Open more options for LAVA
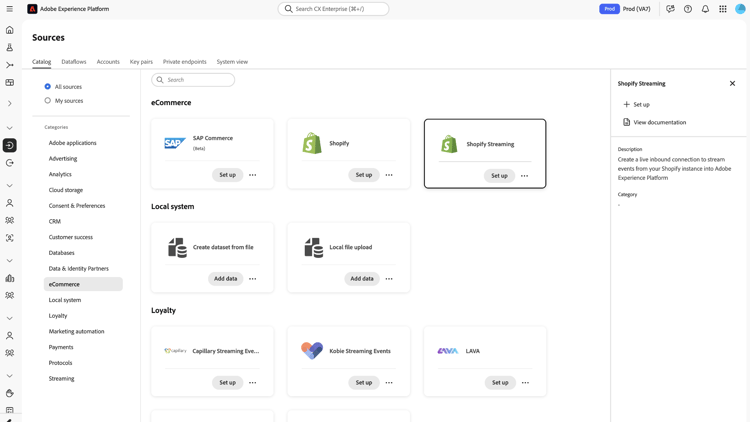 point(525,383)
